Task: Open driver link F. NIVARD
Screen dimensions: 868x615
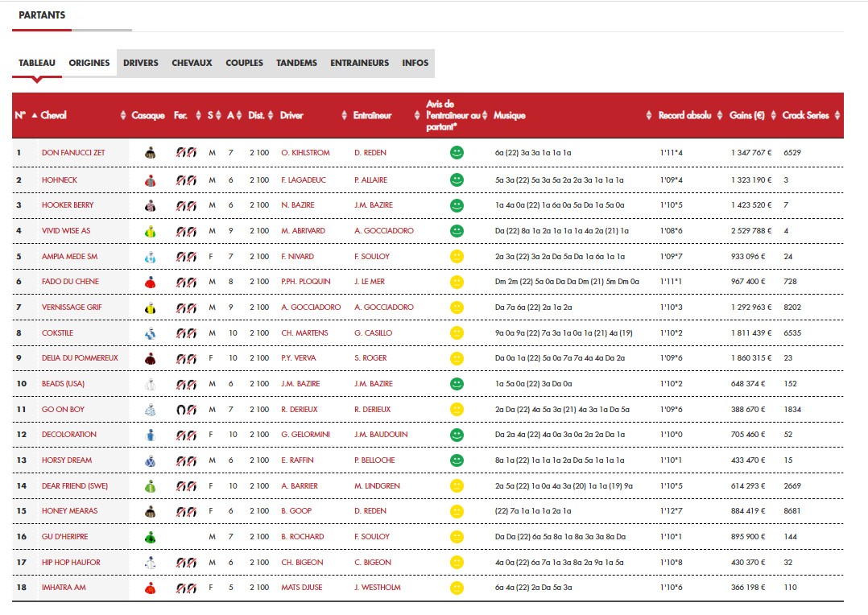Action: pyautogui.click(x=298, y=257)
